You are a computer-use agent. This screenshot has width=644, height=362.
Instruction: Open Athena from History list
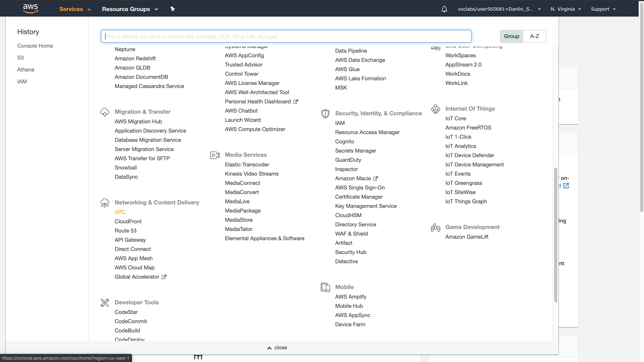pyautogui.click(x=26, y=70)
